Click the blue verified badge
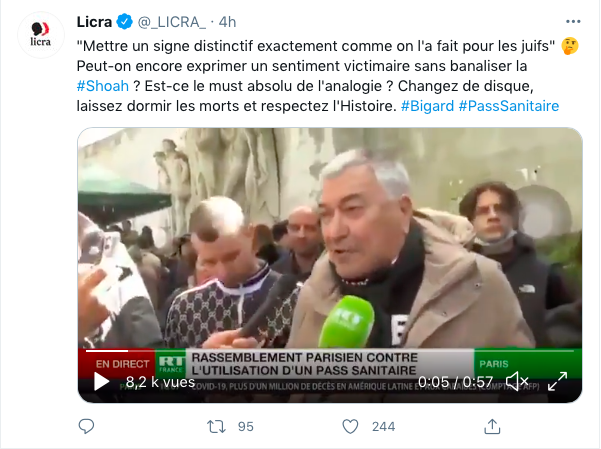Viewport: 601px width, 449px height. pos(125,21)
